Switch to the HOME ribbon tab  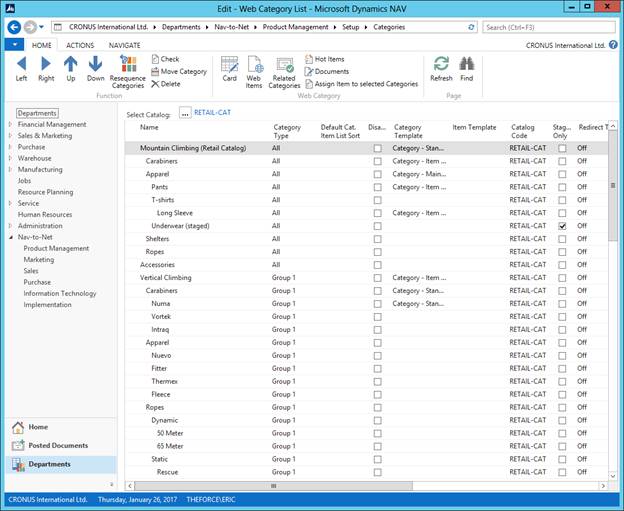(41, 45)
